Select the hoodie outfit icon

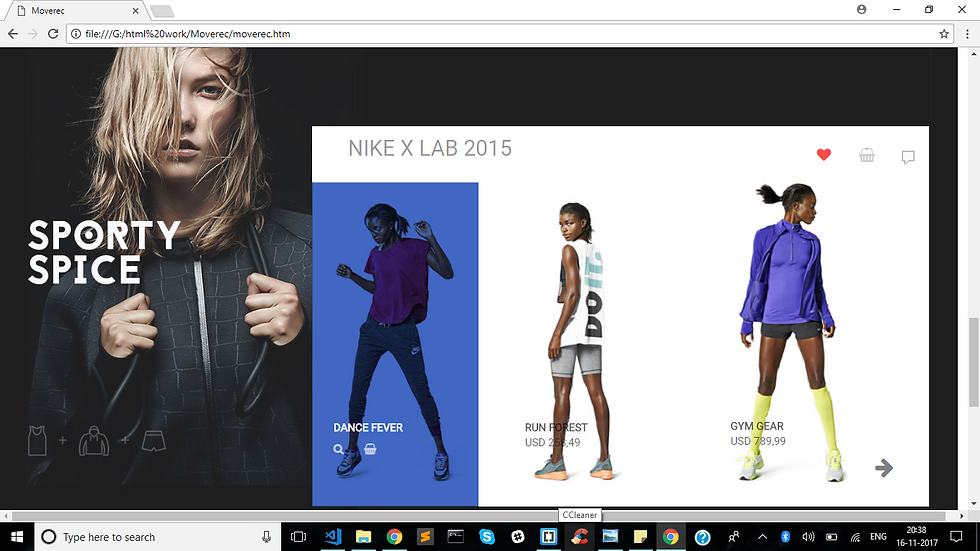[x=94, y=441]
